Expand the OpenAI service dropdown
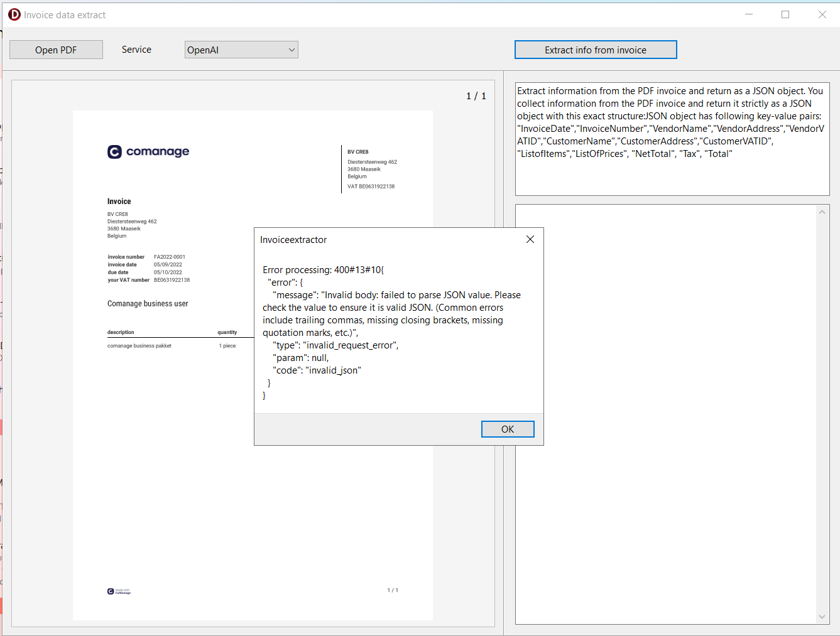 (291, 50)
